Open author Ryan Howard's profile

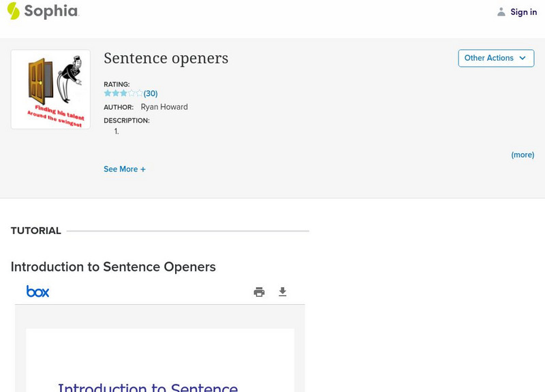164,107
